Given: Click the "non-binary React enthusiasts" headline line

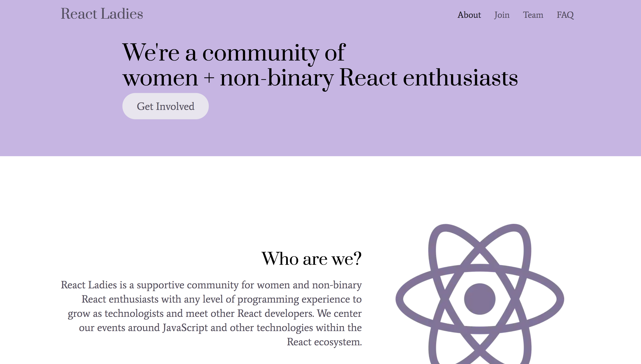Looking at the screenshot, I should pos(369,78).
